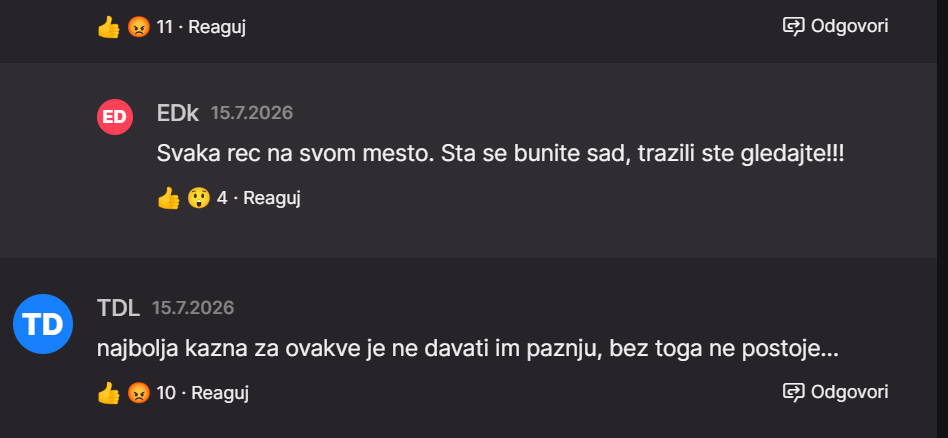React to EDk's reply with Reaguj

pyautogui.click(x=271, y=198)
